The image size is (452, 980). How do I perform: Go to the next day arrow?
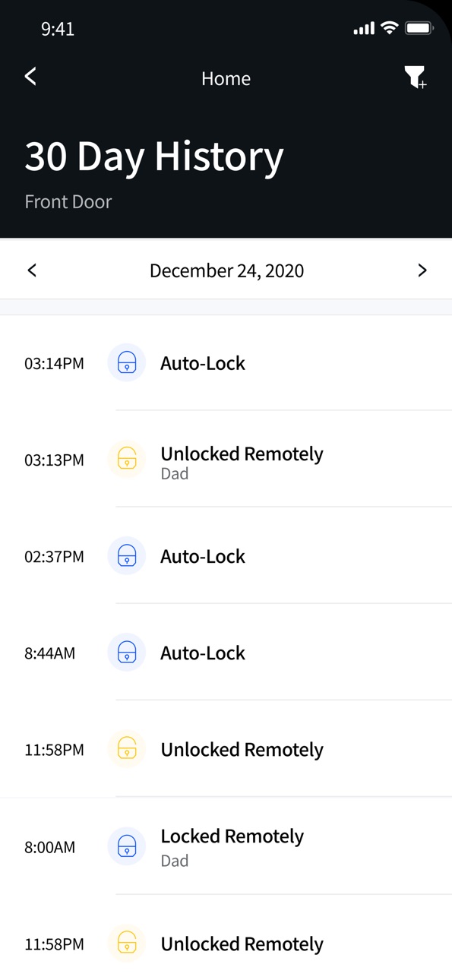422,270
